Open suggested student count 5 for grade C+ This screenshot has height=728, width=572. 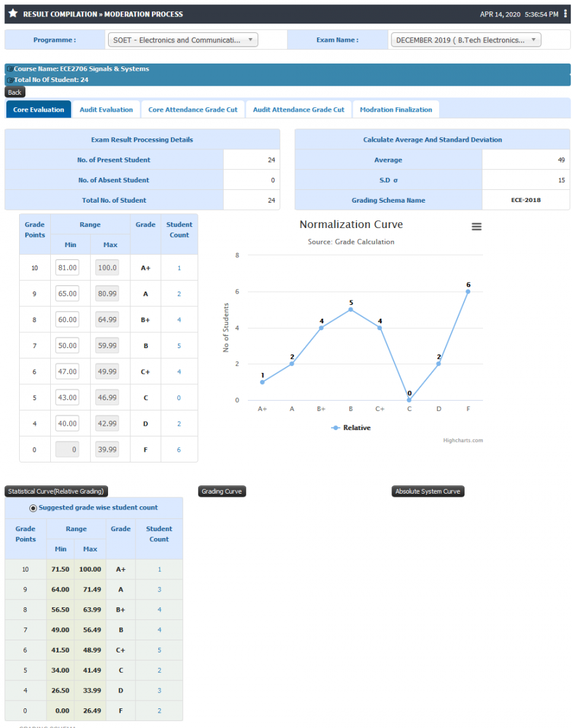(x=160, y=650)
